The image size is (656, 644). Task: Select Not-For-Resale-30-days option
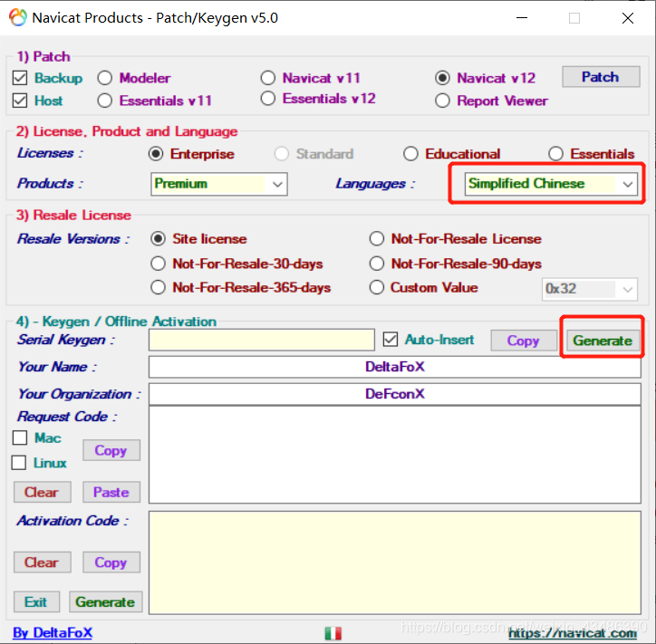pyautogui.click(x=158, y=264)
